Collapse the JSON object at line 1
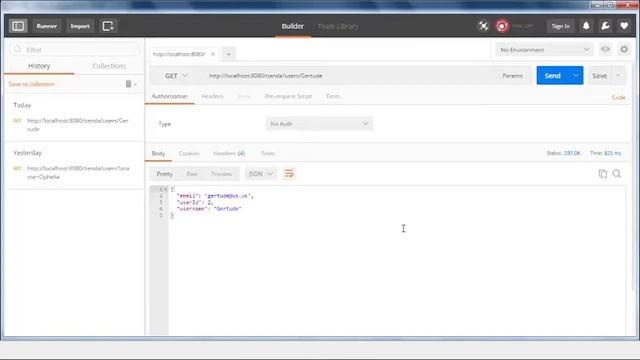The height and width of the screenshot is (360, 640). (166, 189)
